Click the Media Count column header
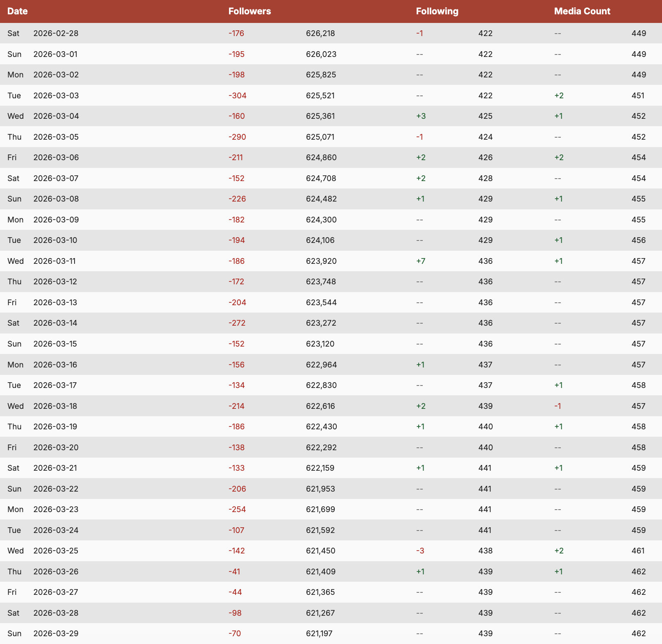 582,11
